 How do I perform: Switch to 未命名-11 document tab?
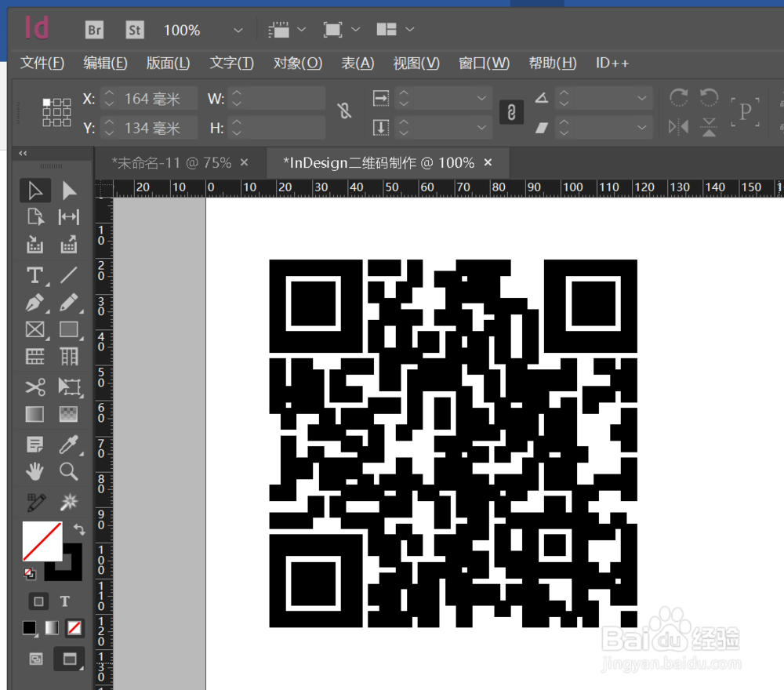[172, 163]
